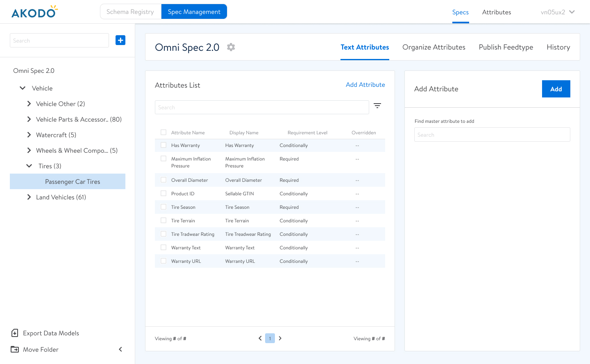Check the Has Warranty row checkbox
The width and height of the screenshot is (590, 364).
click(x=163, y=145)
